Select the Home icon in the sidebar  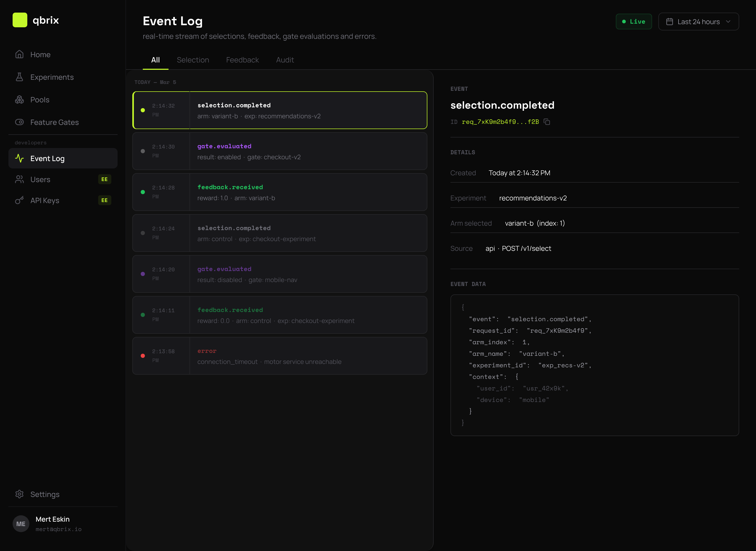pos(19,54)
